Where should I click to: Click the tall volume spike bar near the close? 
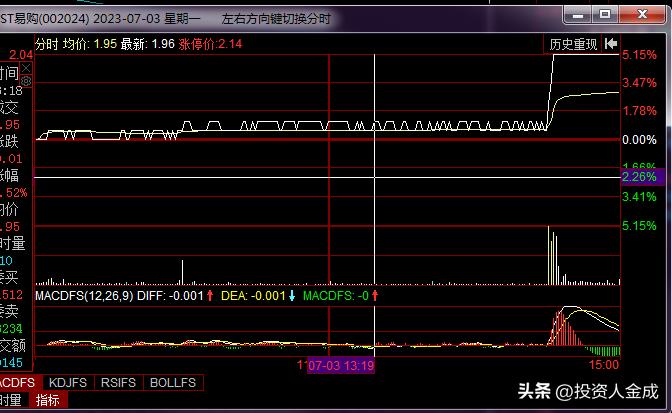pyautogui.click(x=549, y=255)
